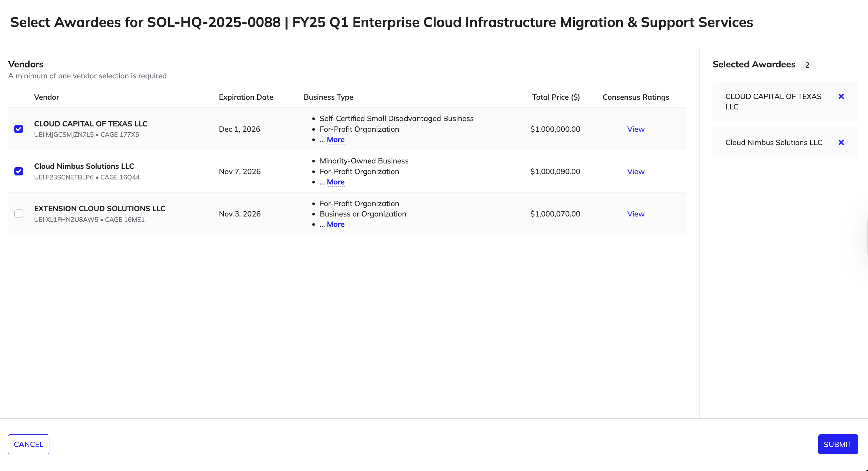Click the Nov 3, 2026 expiration date
This screenshot has width=868, height=471.
pos(240,214)
